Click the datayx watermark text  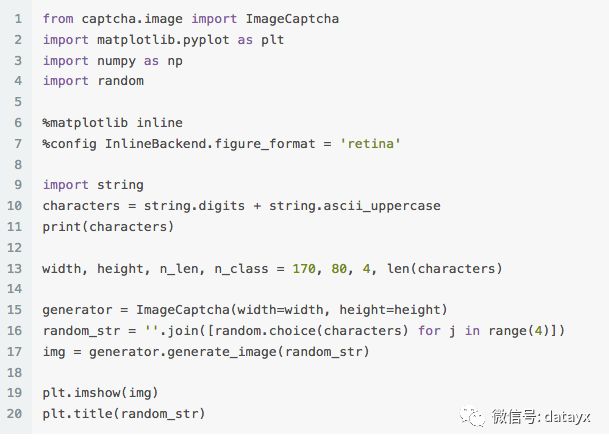click(567, 417)
